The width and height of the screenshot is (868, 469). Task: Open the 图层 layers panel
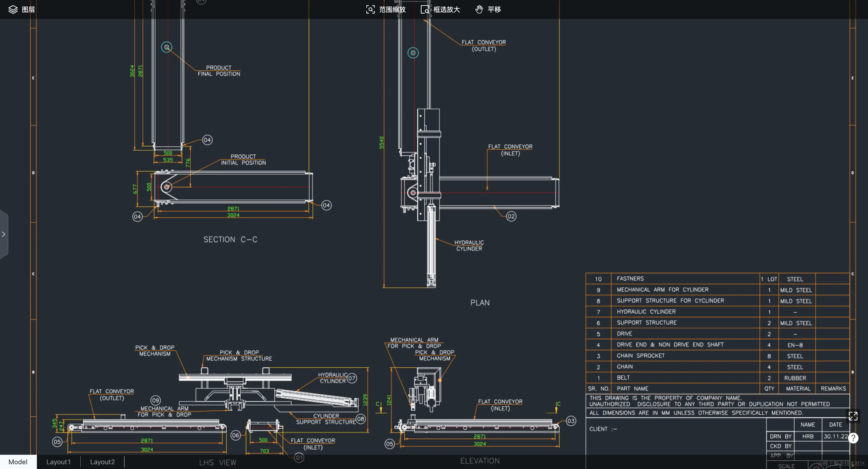[21, 10]
